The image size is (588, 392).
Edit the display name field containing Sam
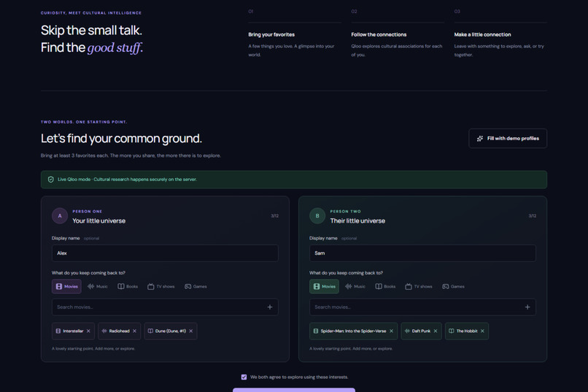pos(422,253)
